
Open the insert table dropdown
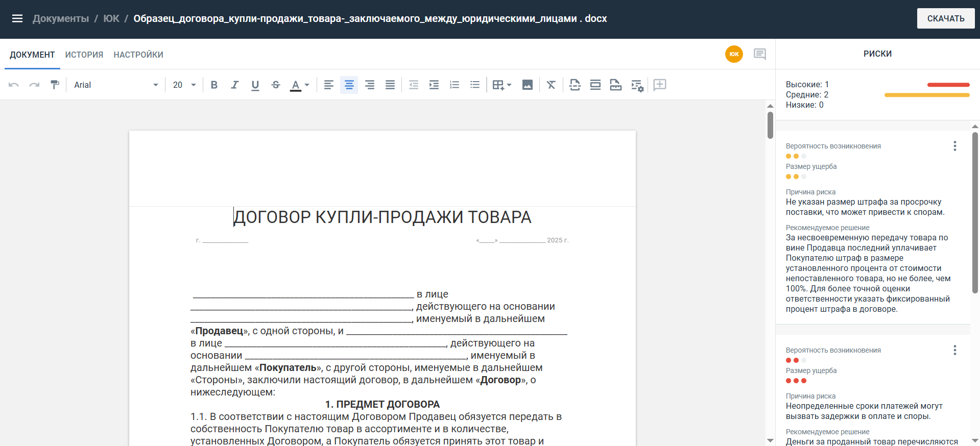501,85
